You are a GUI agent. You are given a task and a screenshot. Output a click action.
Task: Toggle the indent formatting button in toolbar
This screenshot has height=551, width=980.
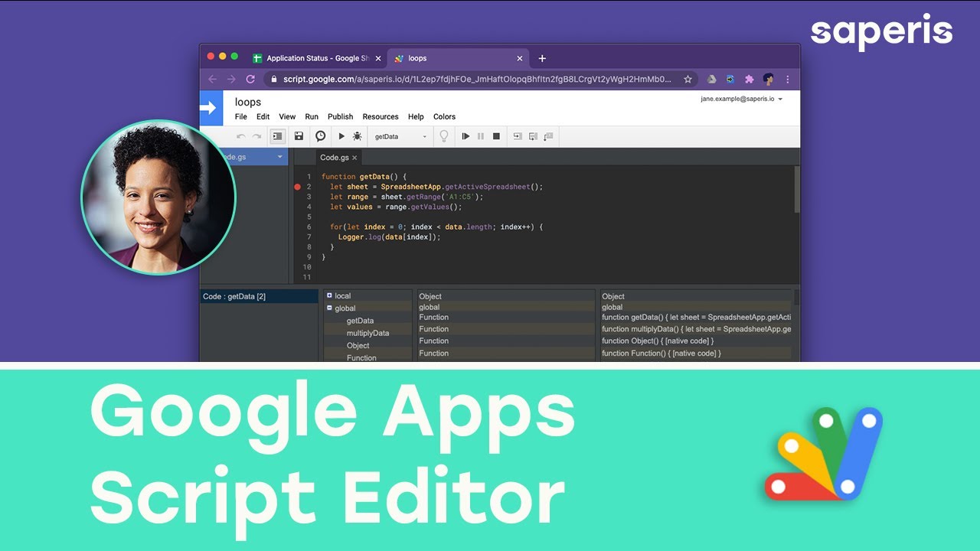coord(277,136)
